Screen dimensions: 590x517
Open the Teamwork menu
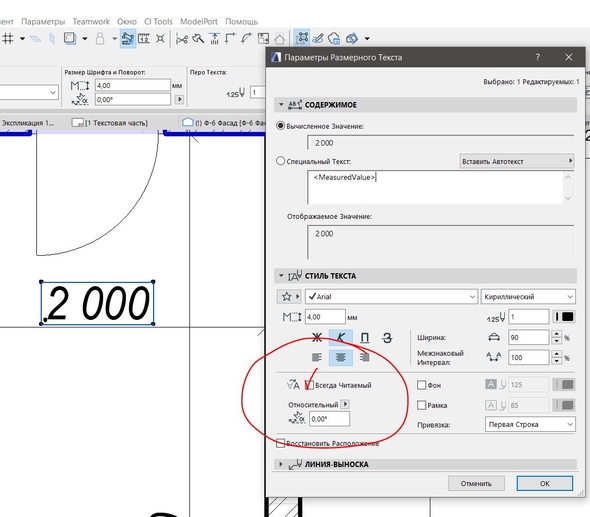(x=91, y=21)
